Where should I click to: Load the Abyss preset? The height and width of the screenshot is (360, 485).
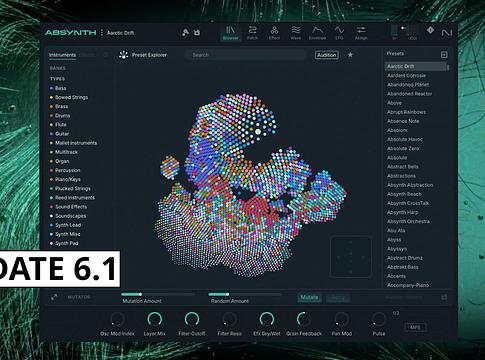(394, 240)
